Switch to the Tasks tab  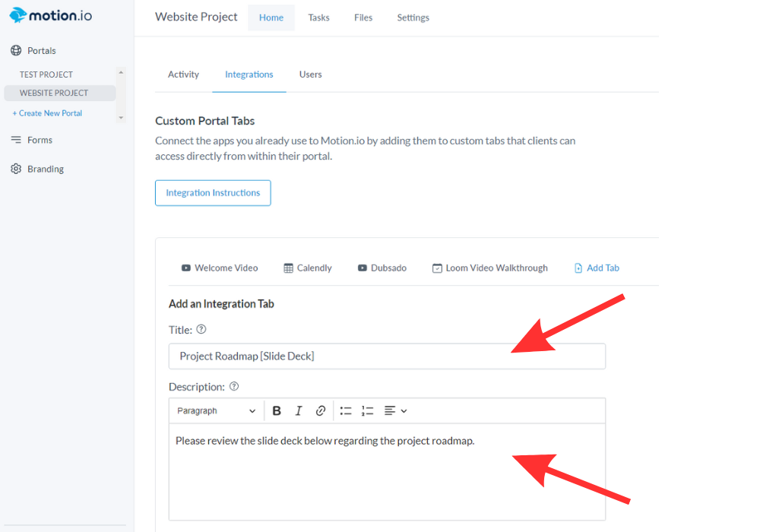[x=318, y=17]
